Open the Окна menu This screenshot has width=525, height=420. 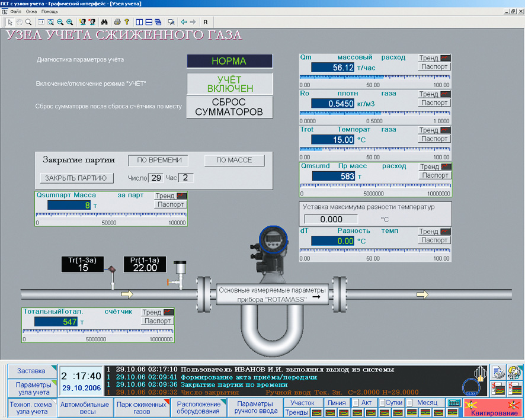[x=31, y=12]
